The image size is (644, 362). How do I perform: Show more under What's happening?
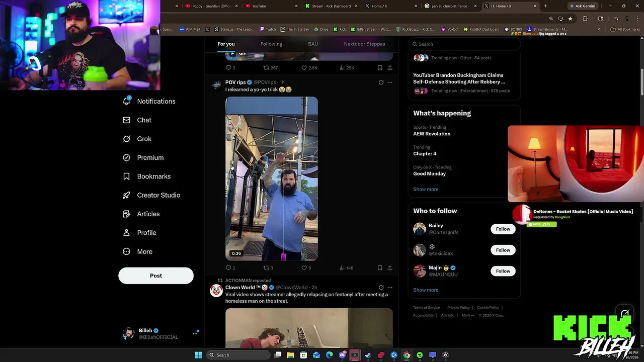coord(426,189)
